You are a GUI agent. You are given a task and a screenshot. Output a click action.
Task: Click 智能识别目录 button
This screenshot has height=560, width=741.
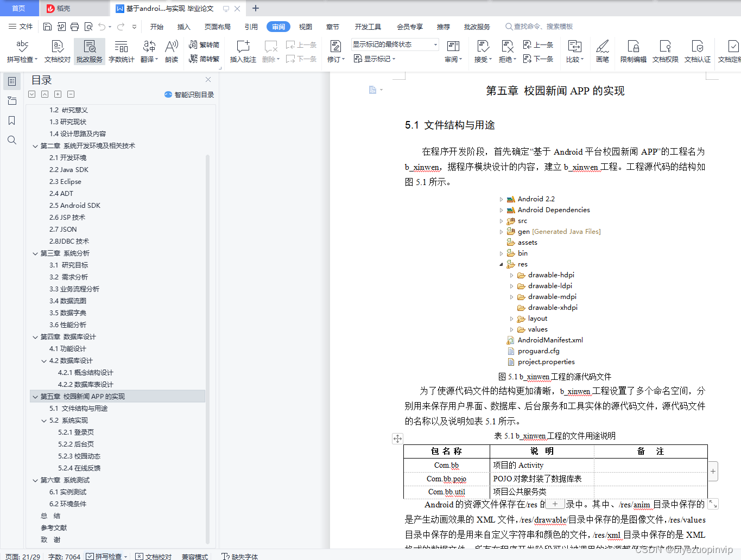click(189, 94)
